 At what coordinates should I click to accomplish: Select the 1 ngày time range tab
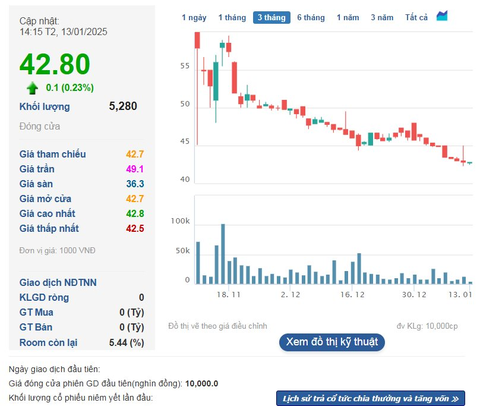[194, 17]
